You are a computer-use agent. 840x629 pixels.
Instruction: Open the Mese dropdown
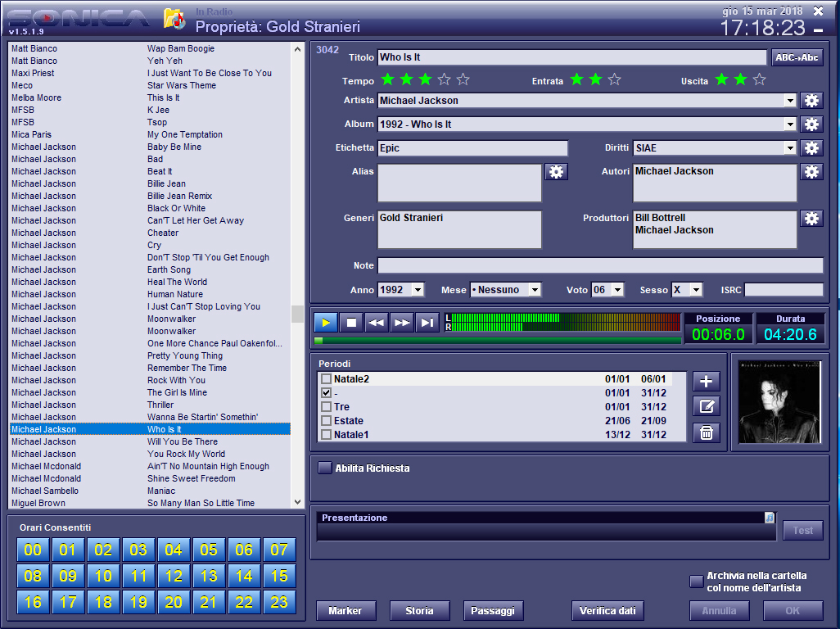coord(535,290)
